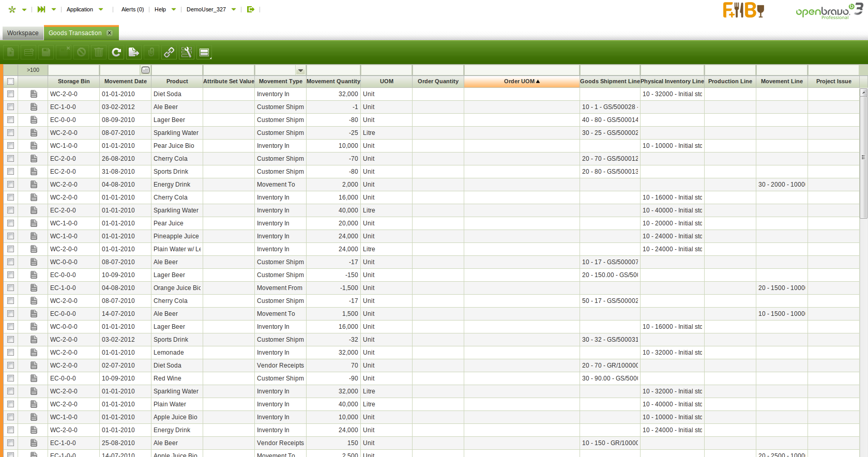
Task: Open form view for the Diet Soda first row
Action: (34, 94)
